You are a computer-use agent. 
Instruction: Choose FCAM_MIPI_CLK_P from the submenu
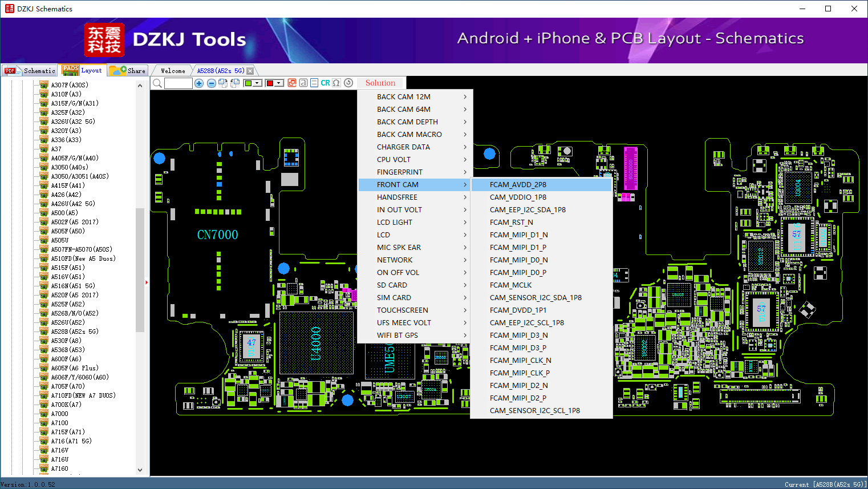coord(541,373)
